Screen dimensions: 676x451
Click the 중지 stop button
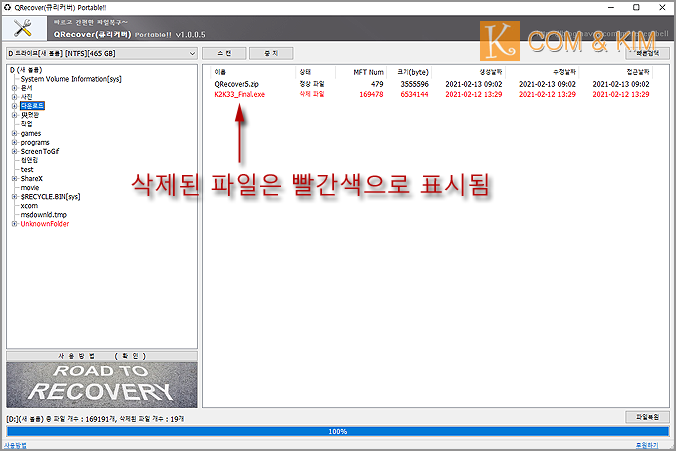click(x=271, y=53)
